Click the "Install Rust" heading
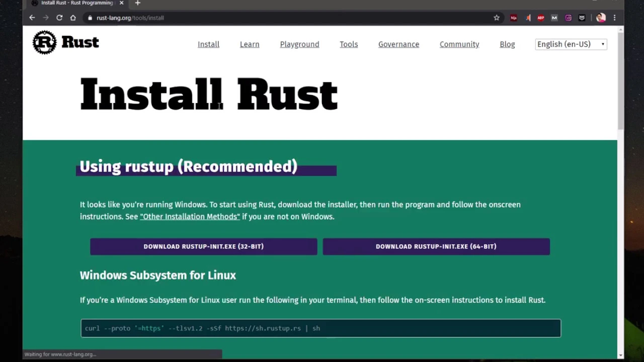This screenshot has height=362, width=644. coord(209,95)
